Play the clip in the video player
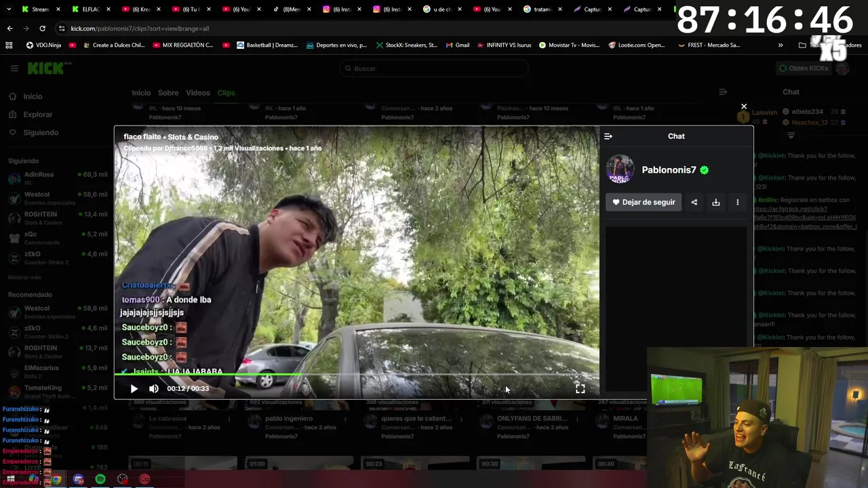 [134, 388]
